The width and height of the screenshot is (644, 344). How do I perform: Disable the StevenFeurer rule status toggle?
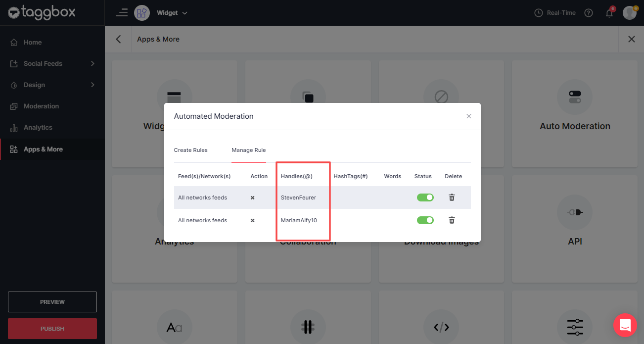pos(425,197)
